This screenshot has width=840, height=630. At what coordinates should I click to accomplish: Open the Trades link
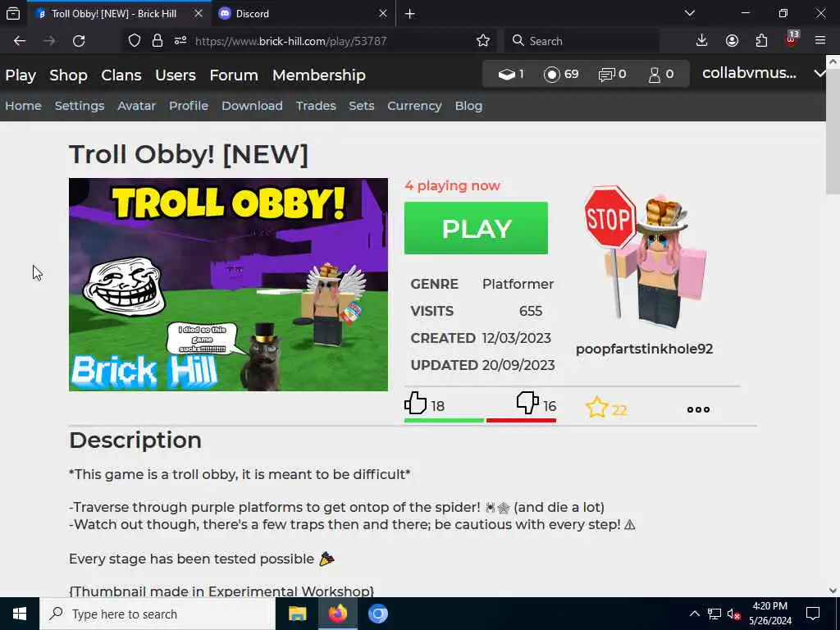click(316, 106)
